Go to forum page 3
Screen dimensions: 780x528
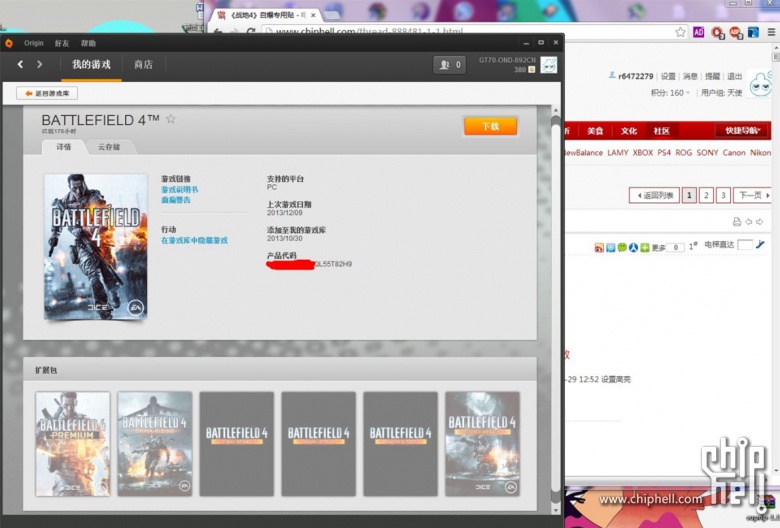click(723, 195)
